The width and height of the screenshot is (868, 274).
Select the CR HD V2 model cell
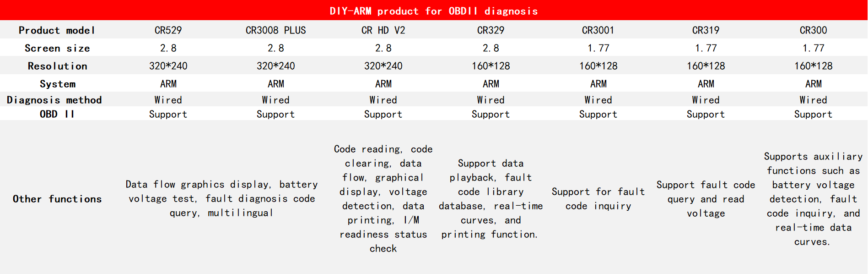point(383,30)
